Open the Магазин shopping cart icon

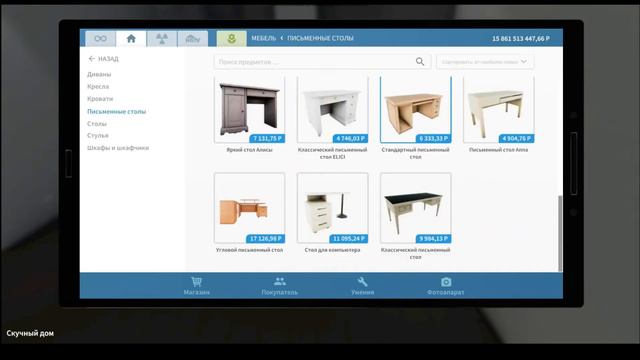coord(196,282)
